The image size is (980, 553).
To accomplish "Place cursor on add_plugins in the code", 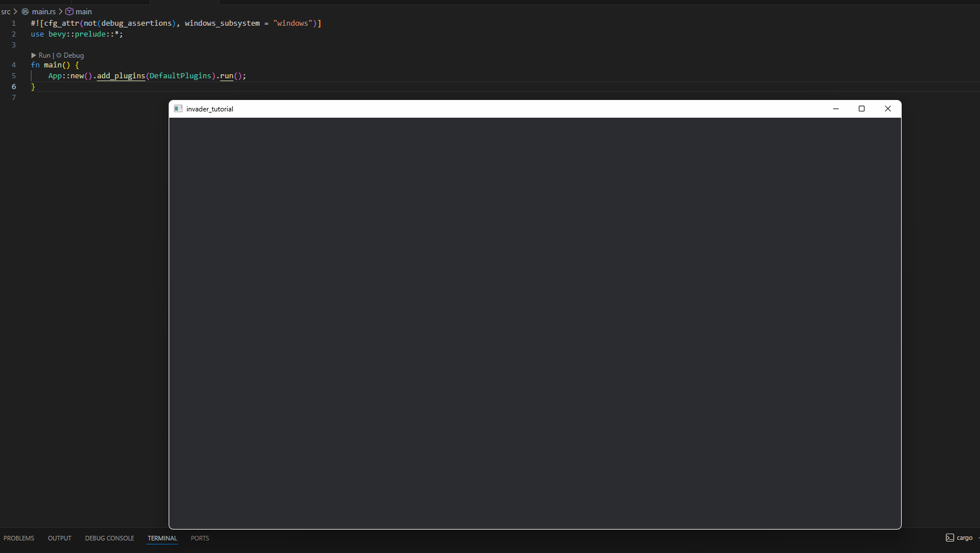I will (121, 76).
